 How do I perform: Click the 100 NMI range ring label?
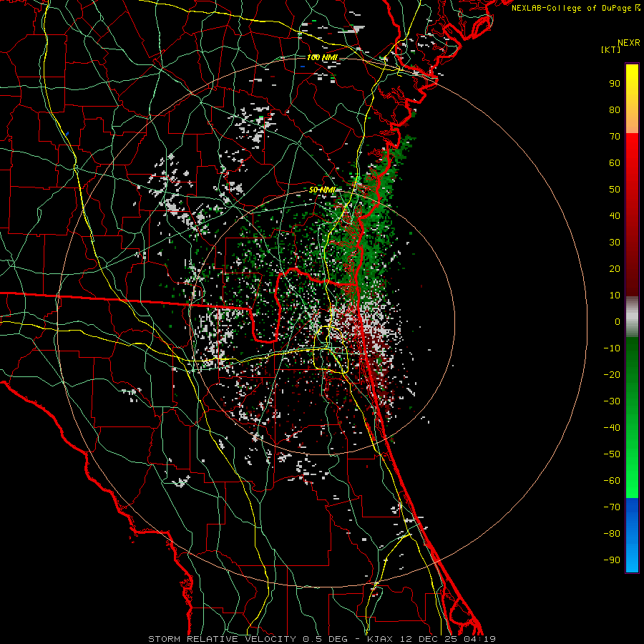322,57
